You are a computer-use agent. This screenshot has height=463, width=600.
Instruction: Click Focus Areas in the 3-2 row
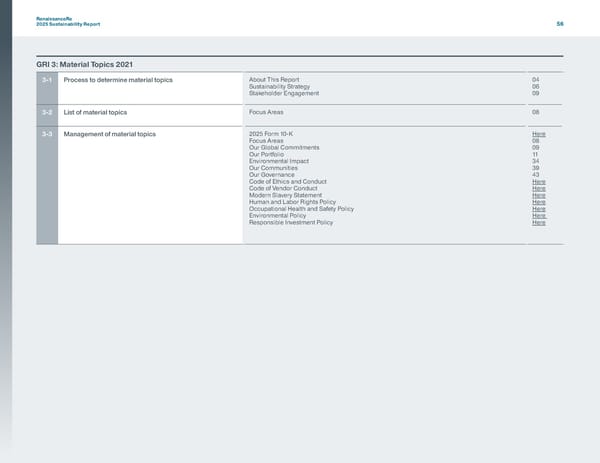[x=266, y=112]
